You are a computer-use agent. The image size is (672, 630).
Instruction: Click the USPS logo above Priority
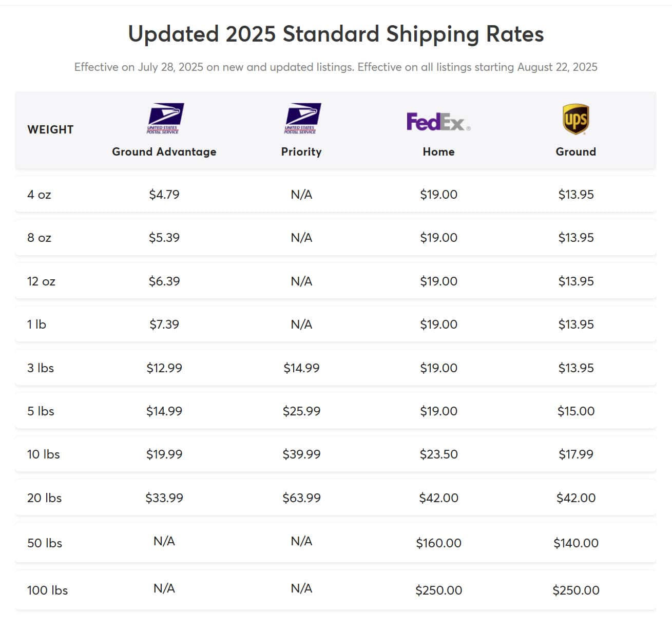302,119
